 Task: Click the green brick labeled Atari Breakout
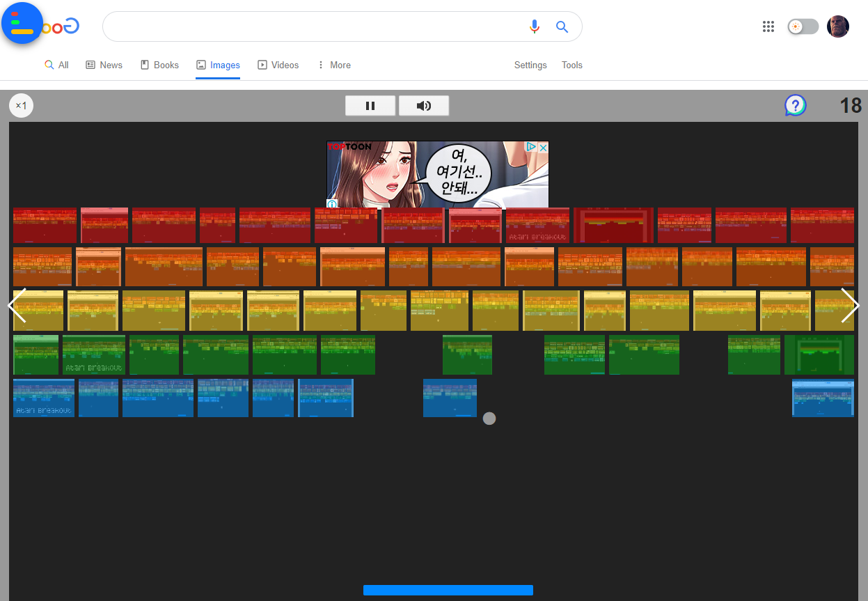pos(94,354)
